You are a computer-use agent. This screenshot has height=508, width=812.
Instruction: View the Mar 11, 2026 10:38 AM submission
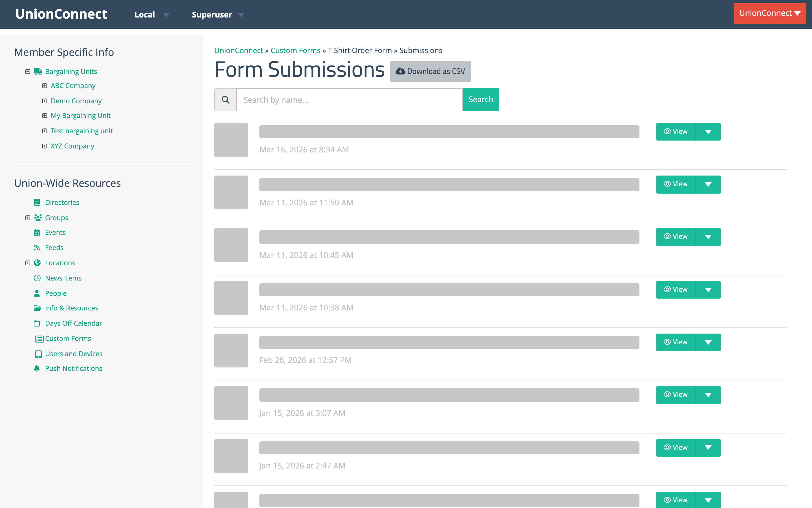(676, 290)
